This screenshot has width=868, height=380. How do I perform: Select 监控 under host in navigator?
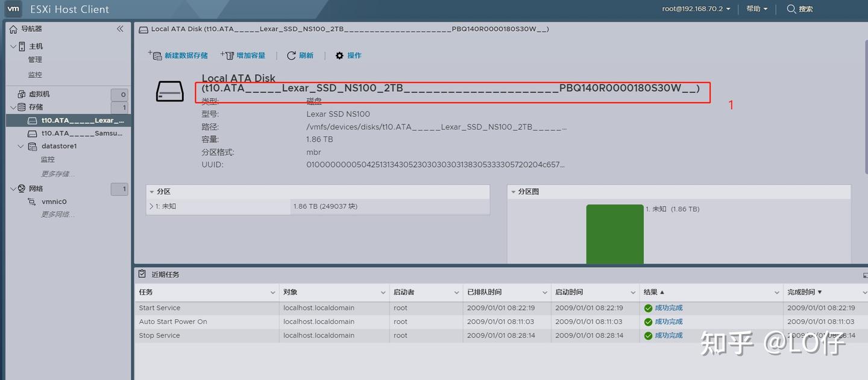pyautogui.click(x=35, y=75)
